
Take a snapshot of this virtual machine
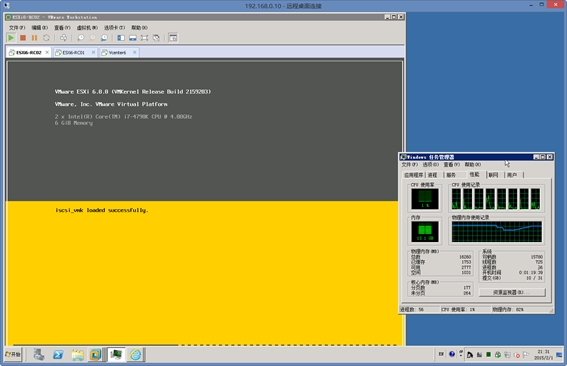[81, 38]
